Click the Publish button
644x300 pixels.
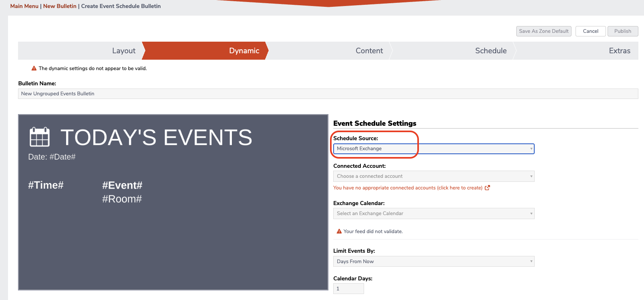tap(623, 31)
